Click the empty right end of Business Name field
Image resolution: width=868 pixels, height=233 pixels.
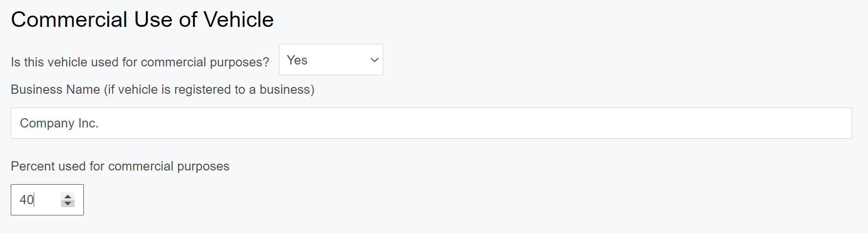tap(805, 123)
